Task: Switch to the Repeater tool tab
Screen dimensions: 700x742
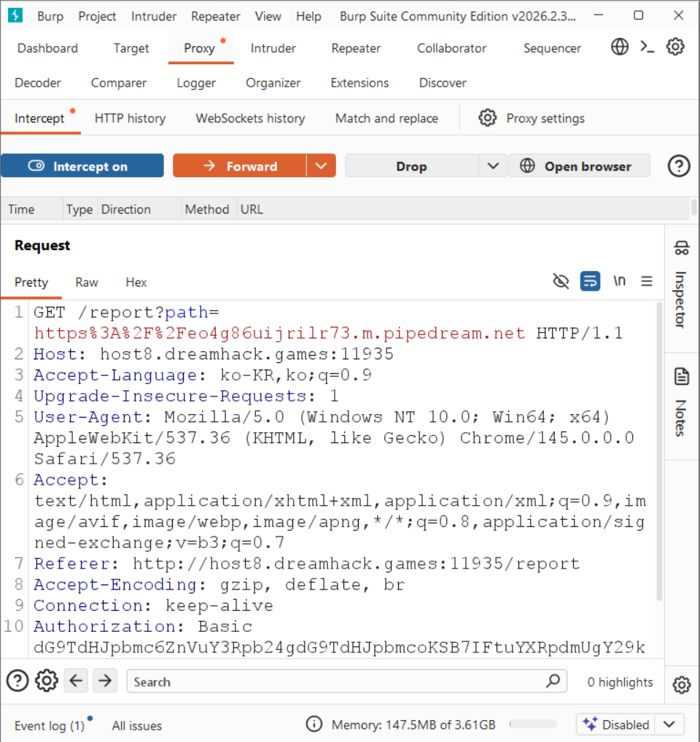Action: [x=356, y=48]
